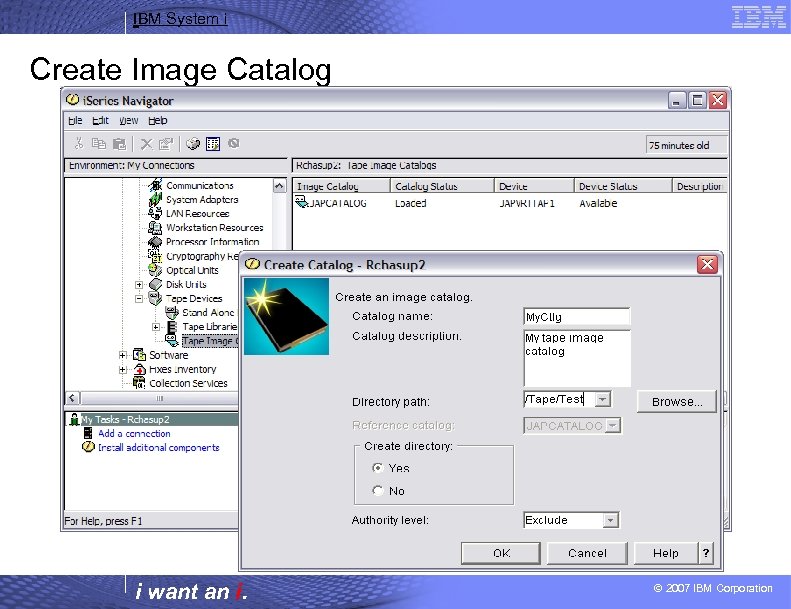This screenshot has height=609, width=791.
Task: Open the Directory path dropdown
Action: point(602,399)
